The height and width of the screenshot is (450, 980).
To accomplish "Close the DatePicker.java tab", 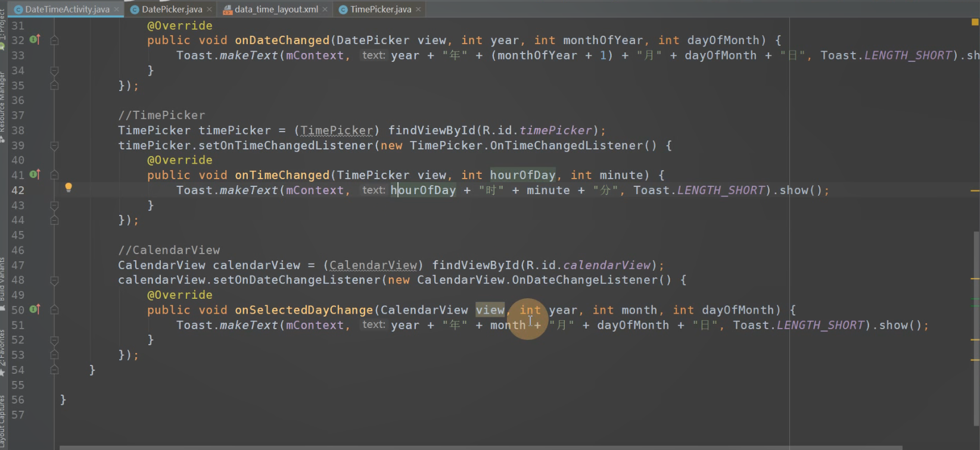I will point(209,10).
